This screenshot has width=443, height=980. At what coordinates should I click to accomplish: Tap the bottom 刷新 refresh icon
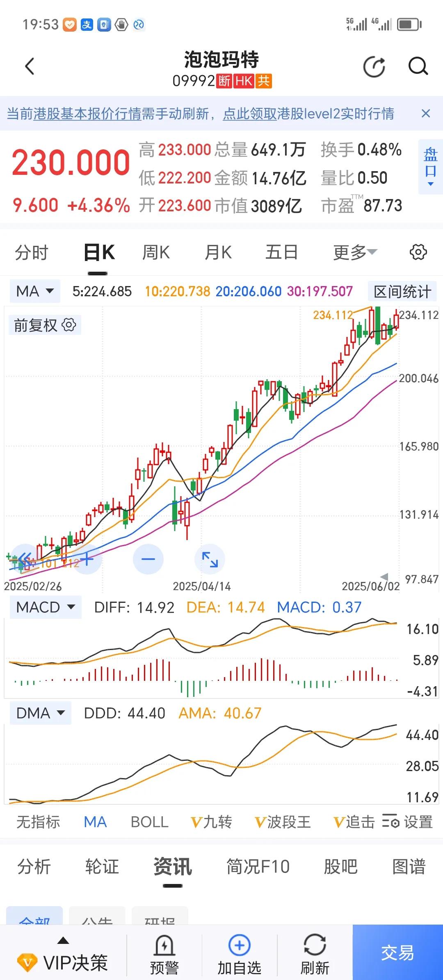click(315, 955)
